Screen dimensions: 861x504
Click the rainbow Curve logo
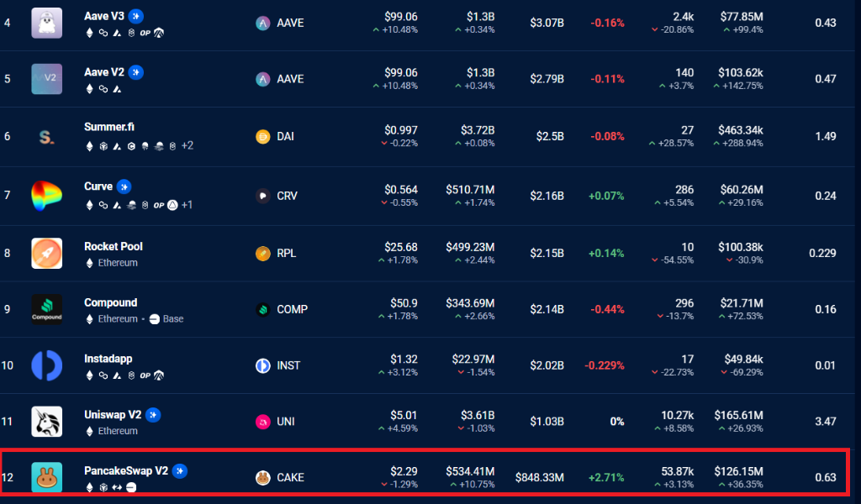(x=46, y=196)
